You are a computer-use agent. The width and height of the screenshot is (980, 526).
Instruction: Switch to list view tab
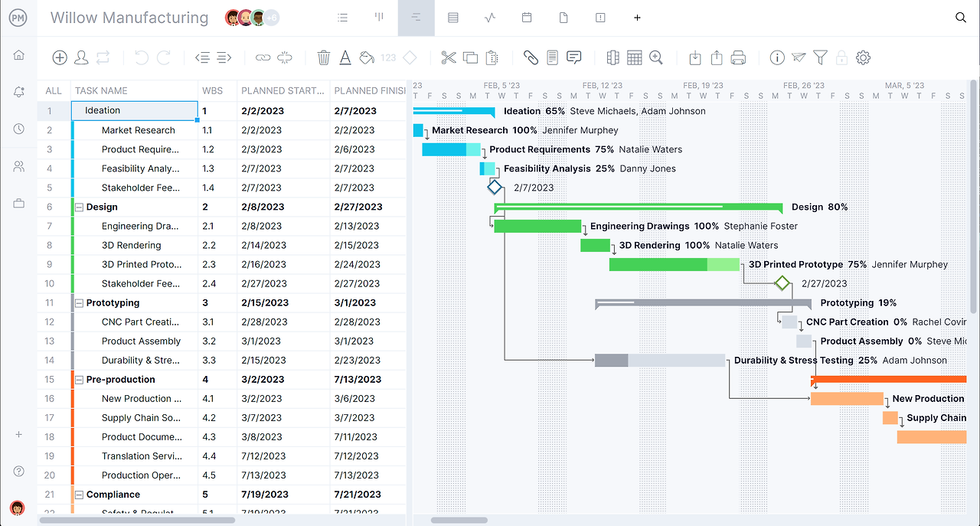(x=342, y=18)
